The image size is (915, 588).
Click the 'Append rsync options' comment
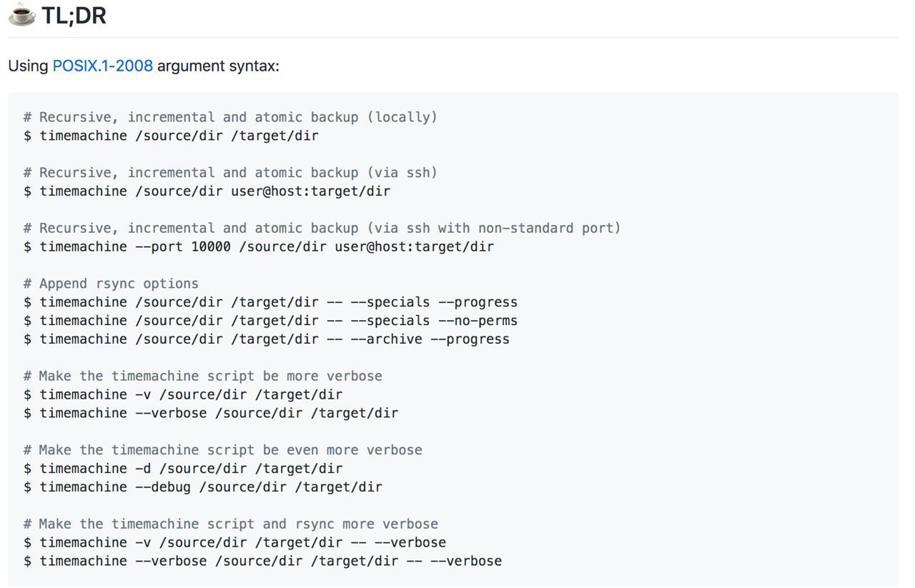click(111, 284)
